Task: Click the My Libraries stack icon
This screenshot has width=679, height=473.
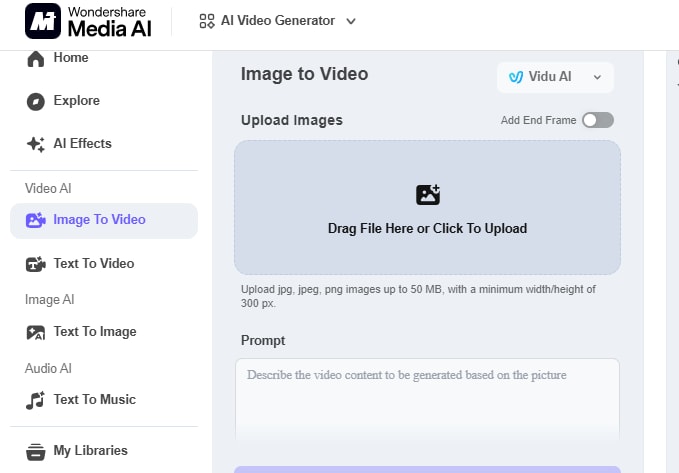Action: 36,451
